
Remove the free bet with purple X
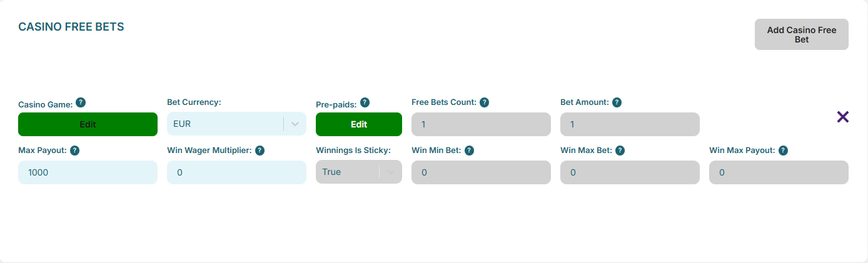(x=843, y=117)
